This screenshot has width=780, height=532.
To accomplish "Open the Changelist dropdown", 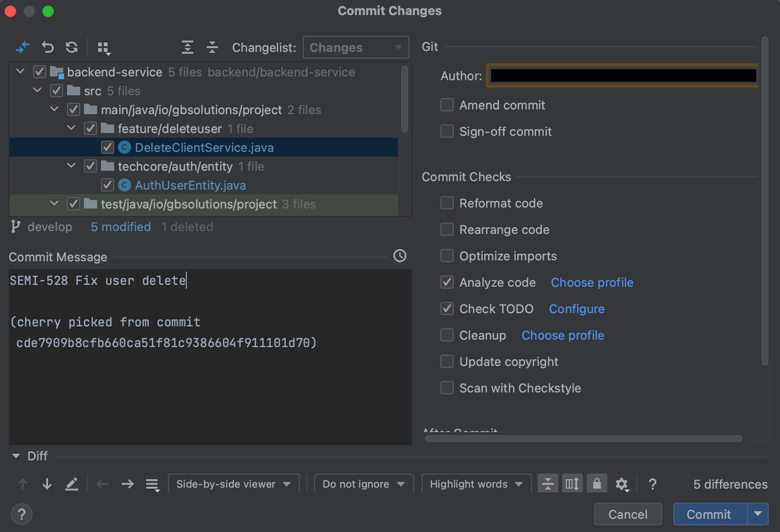I will tap(356, 47).
